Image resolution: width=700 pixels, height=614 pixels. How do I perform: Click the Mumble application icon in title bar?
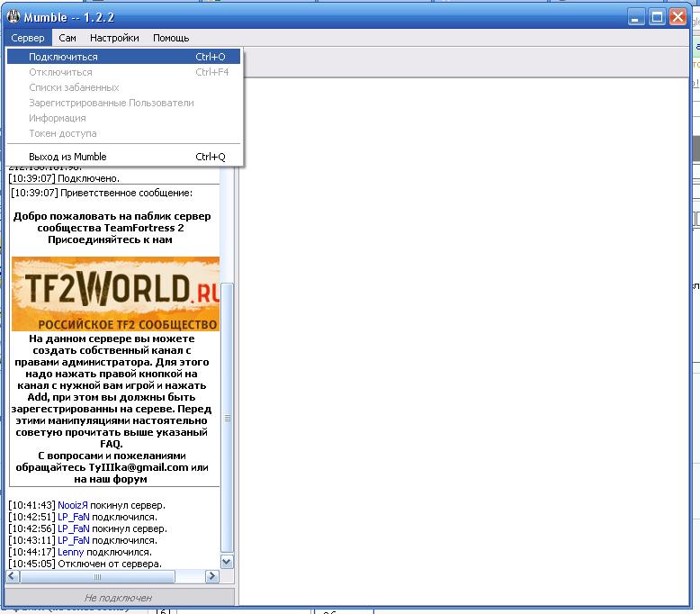click(13, 17)
